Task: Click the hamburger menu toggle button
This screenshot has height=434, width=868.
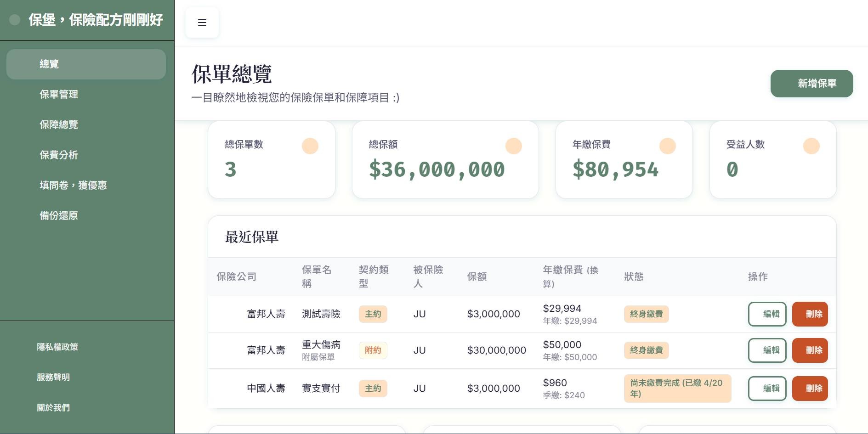Action: (x=202, y=23)
